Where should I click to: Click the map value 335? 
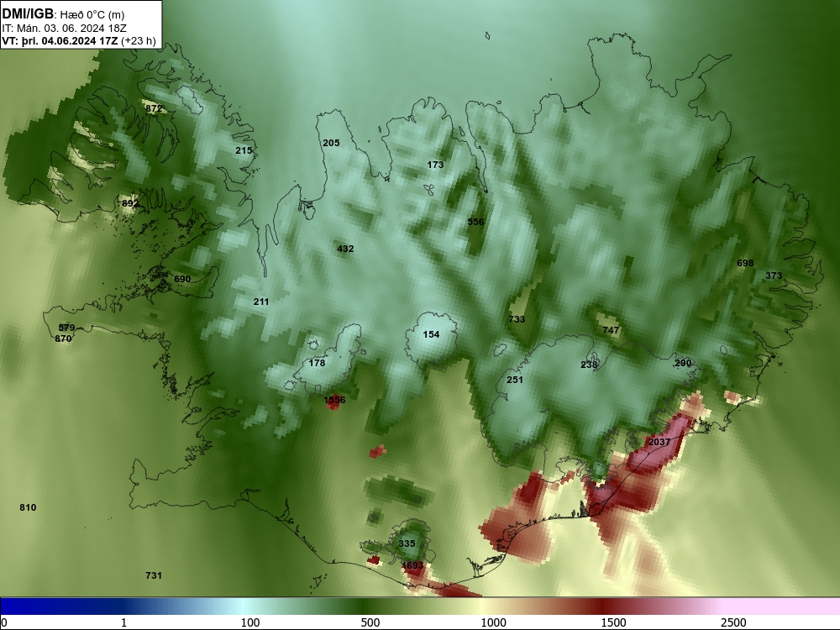407,543
